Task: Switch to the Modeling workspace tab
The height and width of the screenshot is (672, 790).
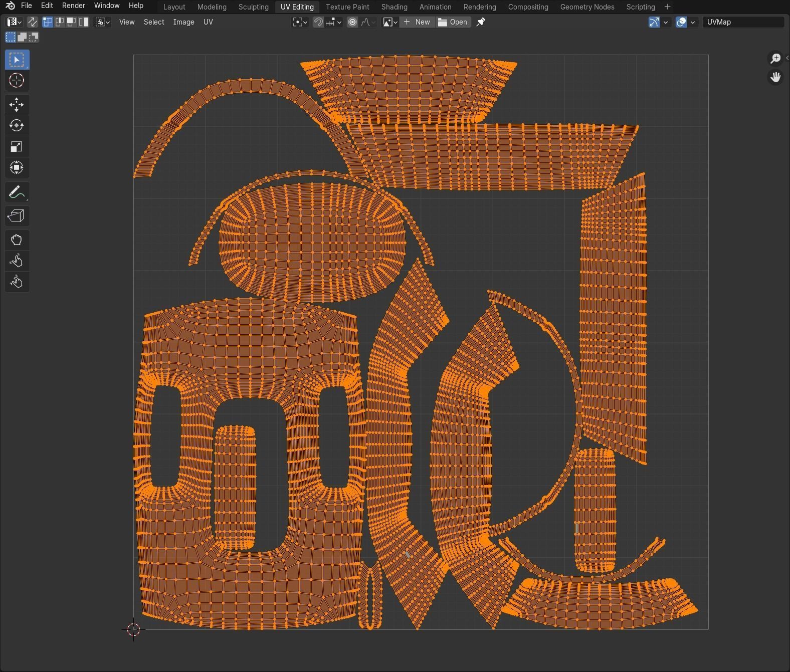Action: tap(212, 7)
